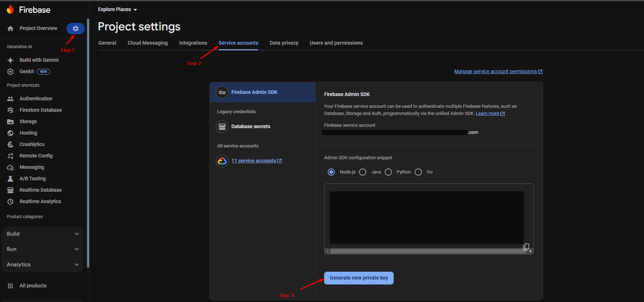Open All products page
This screenshot has height=302, width=644.
(x=33, y=286)
